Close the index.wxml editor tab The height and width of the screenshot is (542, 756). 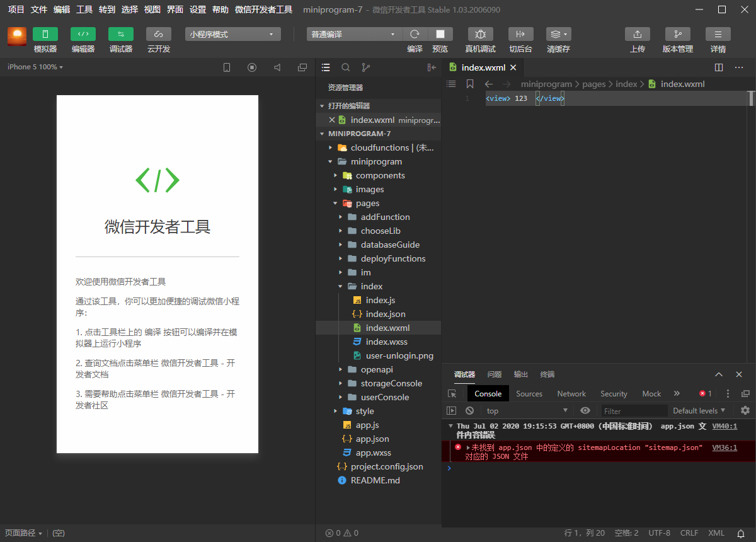513,67
